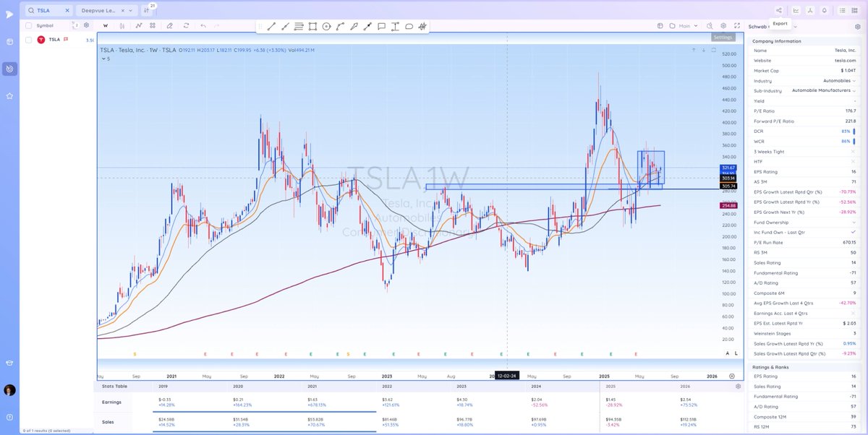Select the eraser shape tool in drawing bar
868x435 pixels.
(x=409, y=27)
